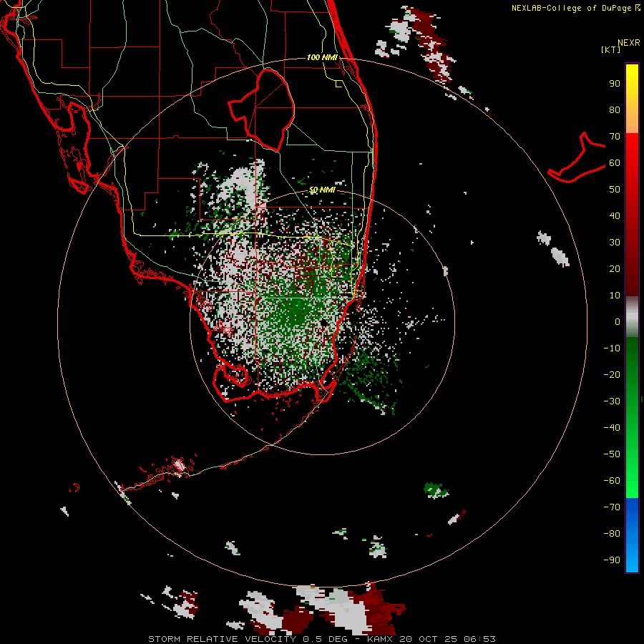Click the -30 value on velocity scale

pyautogui.click(x=612, y=401)
